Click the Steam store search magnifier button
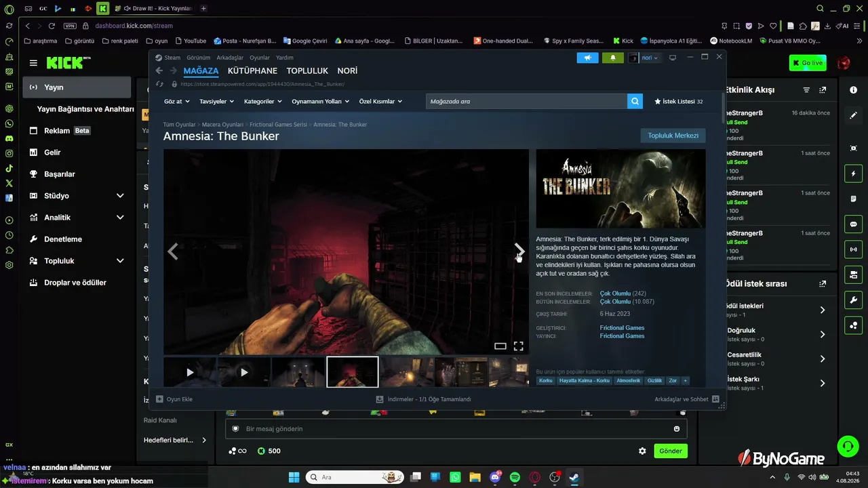 [635, 101]
